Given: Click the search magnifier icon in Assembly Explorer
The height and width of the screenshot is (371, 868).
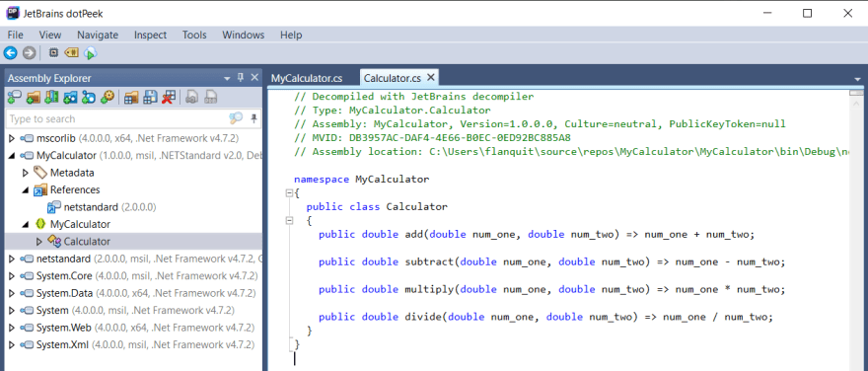Looking at the screenshot, I should 236,118.
